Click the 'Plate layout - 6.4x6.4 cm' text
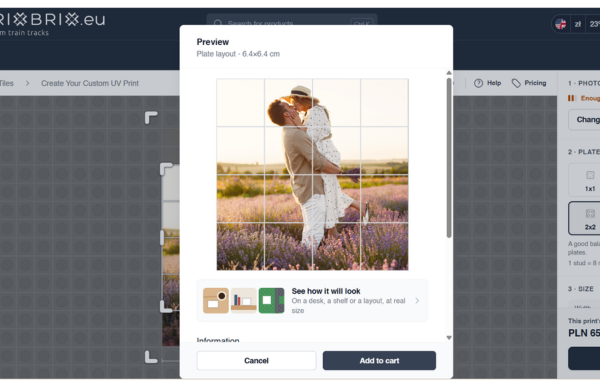 point(238,54)
